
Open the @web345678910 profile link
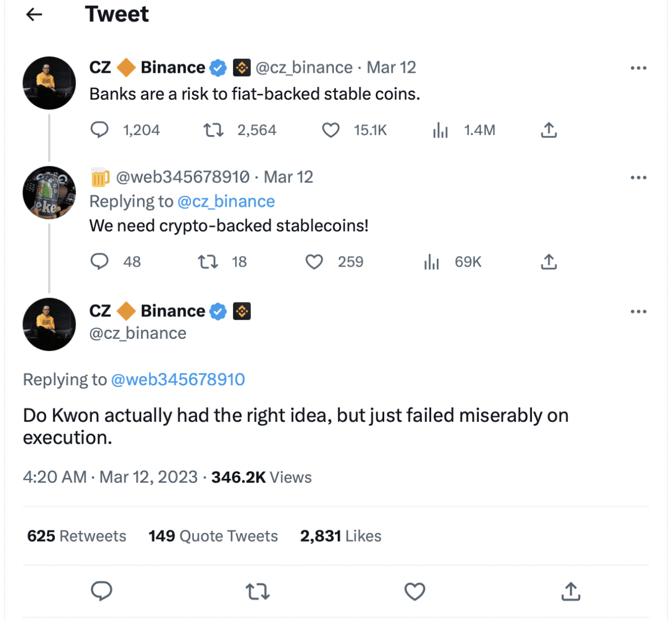click(178, 380)
